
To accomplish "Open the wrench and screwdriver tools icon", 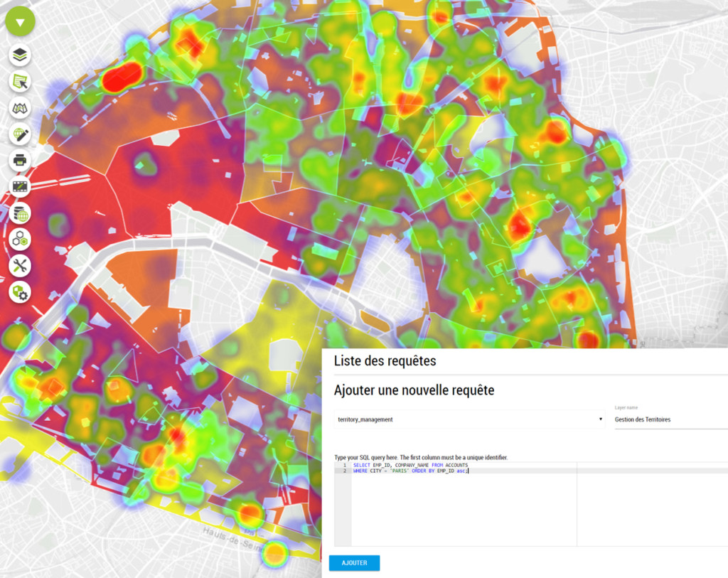I will (20, 266).
